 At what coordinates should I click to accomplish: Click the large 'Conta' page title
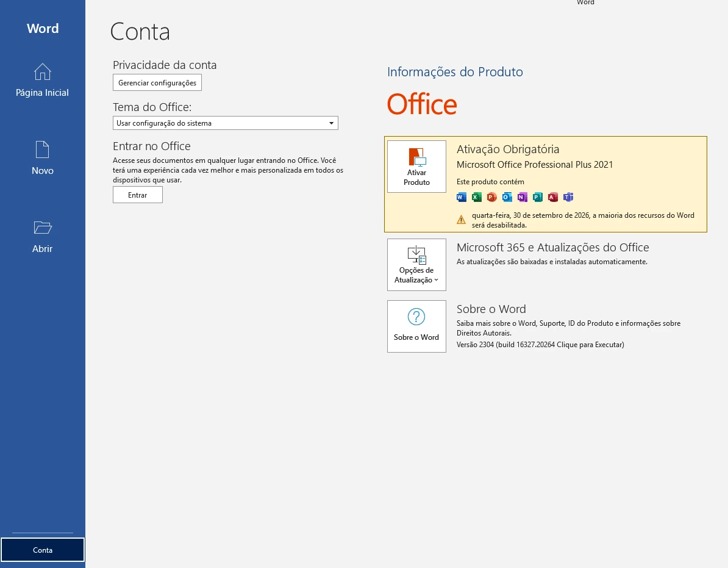click(140, 32)
